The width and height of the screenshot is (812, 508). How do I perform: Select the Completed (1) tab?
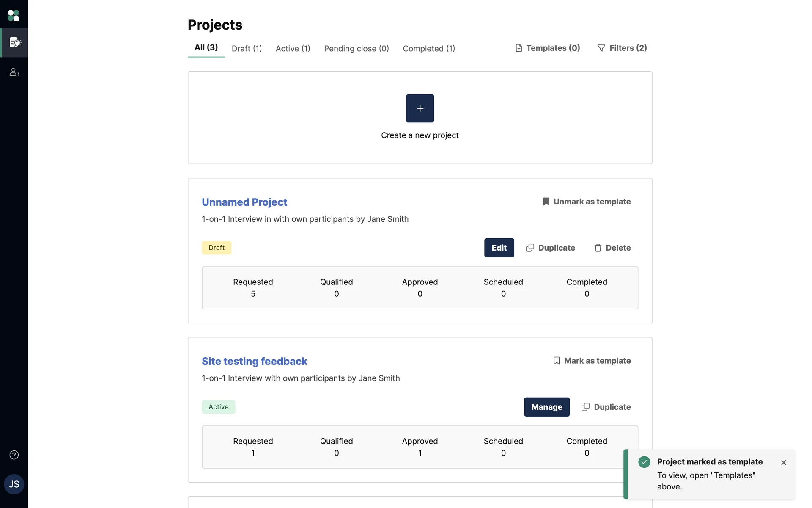[x=428, y=48]
